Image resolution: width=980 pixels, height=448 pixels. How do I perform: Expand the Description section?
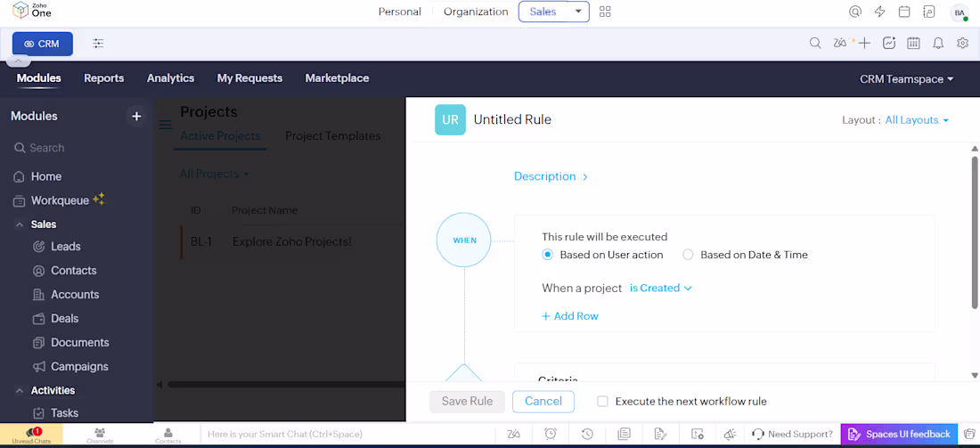tap(551, 177)
